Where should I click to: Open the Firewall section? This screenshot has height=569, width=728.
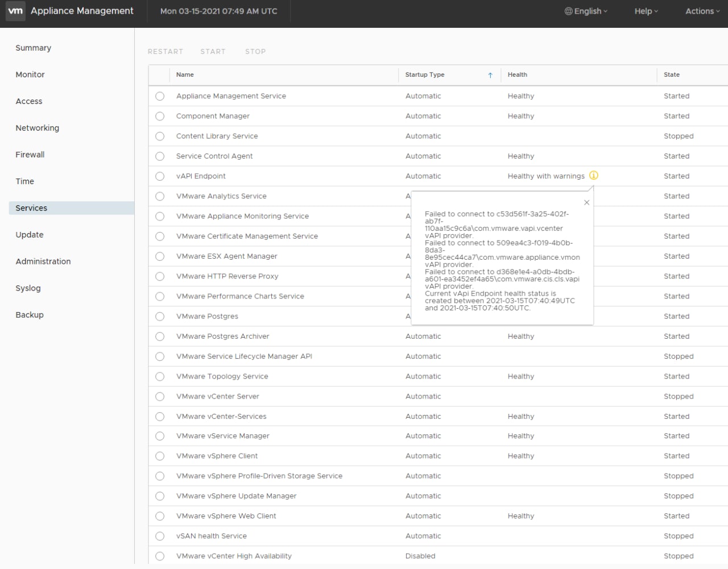(30, 155)
